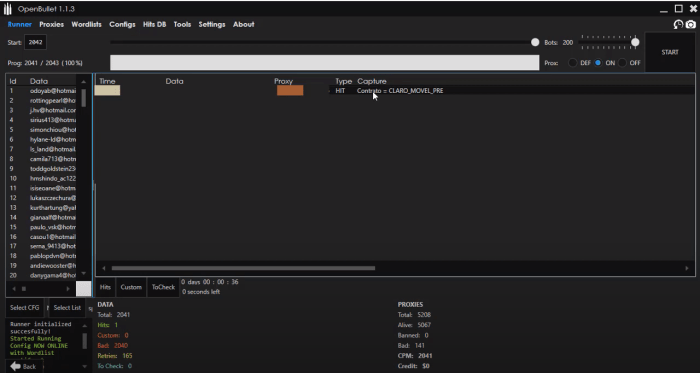Set proxy mode to DEF
The height and width of the screenshot is (373, 700).
point(572,63)
